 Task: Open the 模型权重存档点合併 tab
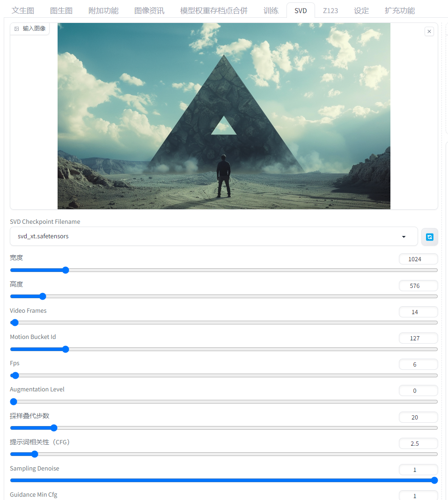213,10
